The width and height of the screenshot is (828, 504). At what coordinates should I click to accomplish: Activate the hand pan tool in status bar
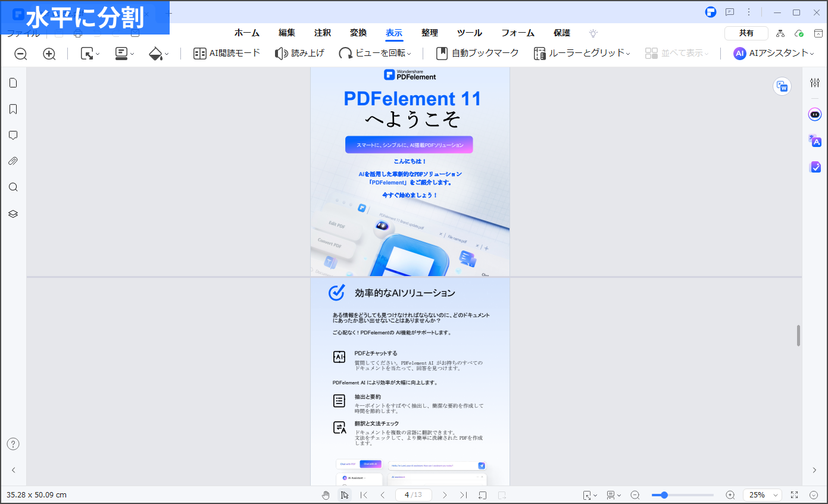point(326,495)
